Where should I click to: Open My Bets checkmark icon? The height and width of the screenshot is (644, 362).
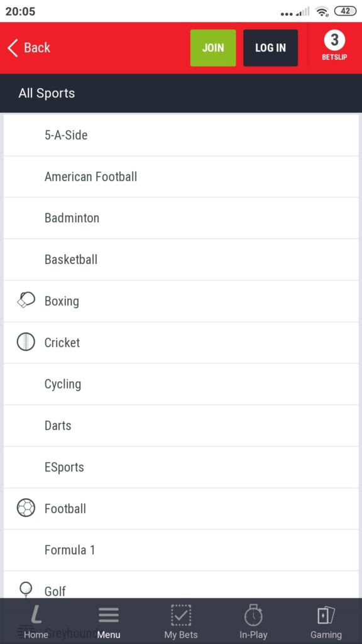[181, 615]
